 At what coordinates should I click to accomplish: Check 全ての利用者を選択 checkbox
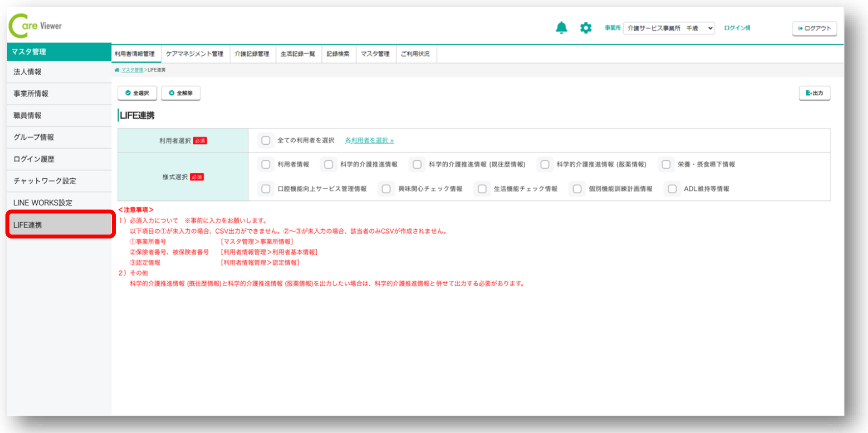coord(266,141)
